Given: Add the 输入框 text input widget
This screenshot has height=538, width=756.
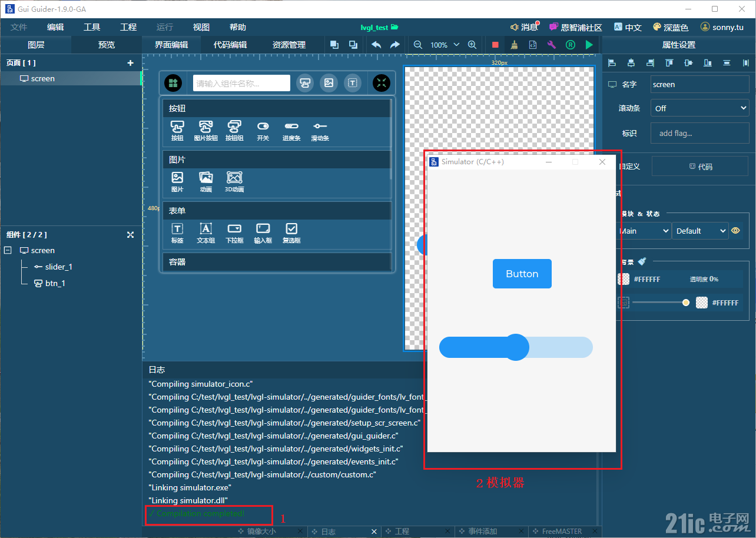Looking at the screenshot, I should pos(263,233).
